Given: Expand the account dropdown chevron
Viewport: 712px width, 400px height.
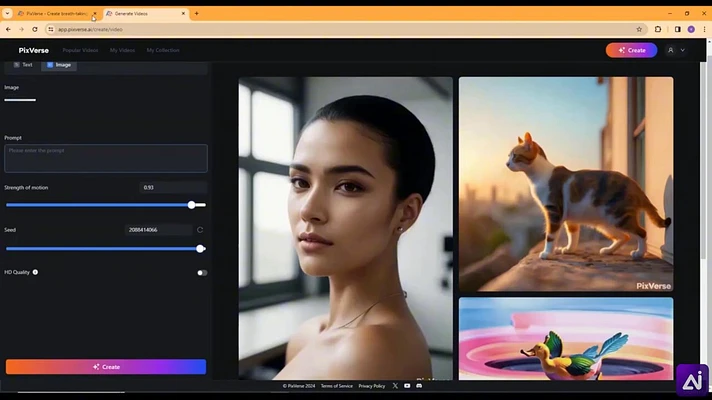Looking at the screenshot, I should (x=682, y=50).
